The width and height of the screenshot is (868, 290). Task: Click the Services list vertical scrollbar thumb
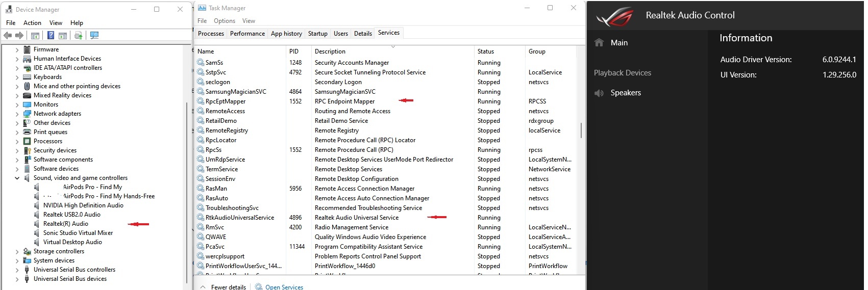coord(581,130)
